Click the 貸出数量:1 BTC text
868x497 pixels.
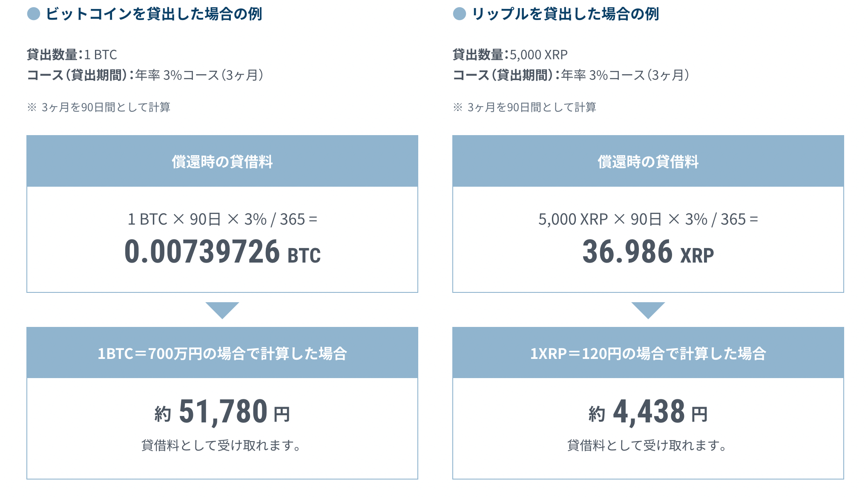tap(72, 55)
